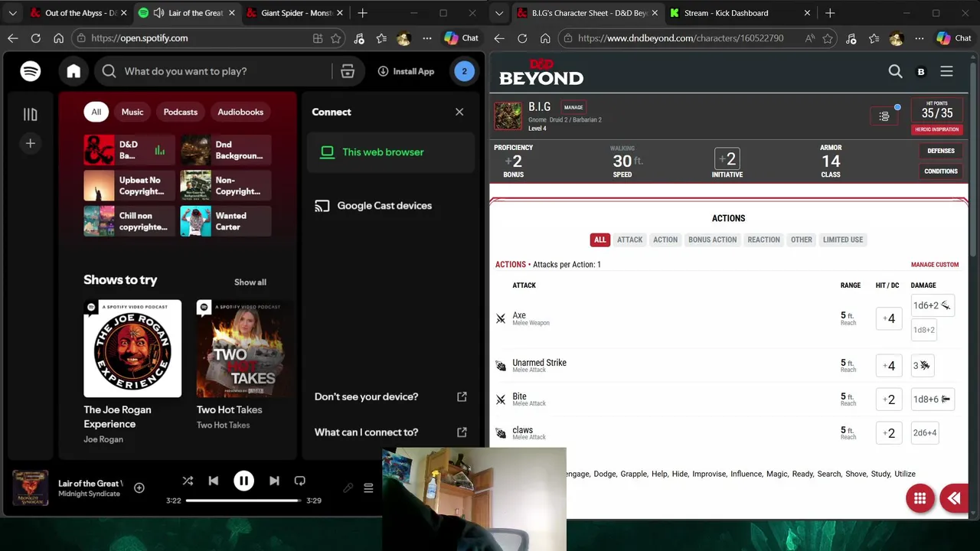Screen dimensions: 980x551
Task: Open the character short rest/settings icon
Action: pos(884,116)
